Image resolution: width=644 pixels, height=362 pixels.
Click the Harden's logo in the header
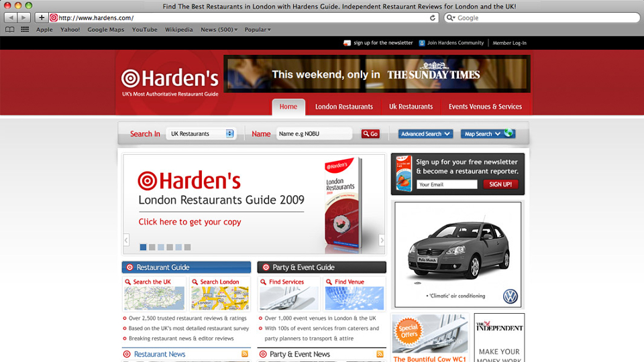[x=170, y=82]
